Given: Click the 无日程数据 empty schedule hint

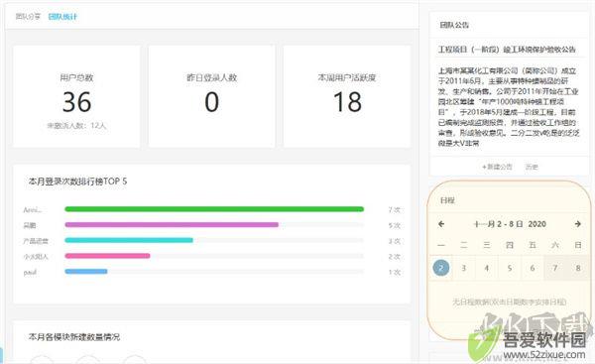Looking at the screenshot, I should coord(510,302).
